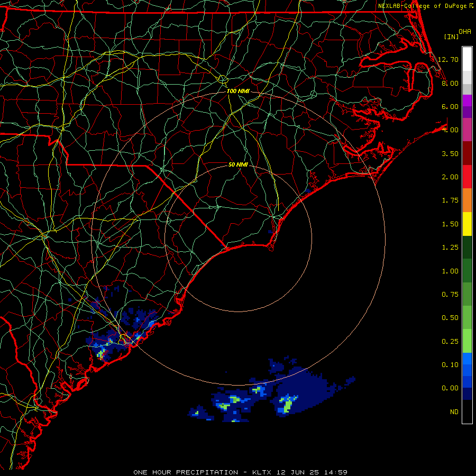Click the 50 NMI range ring label

(238, 164)
